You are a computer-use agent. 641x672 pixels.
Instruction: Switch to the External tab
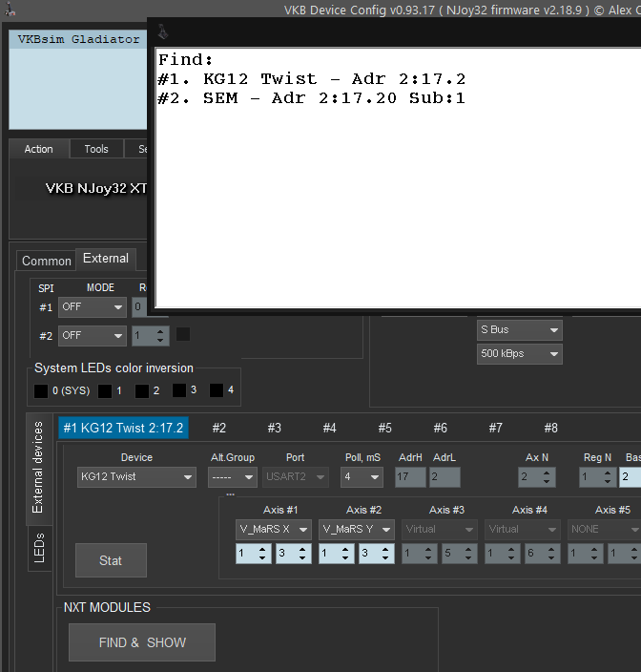pos(106,259)
